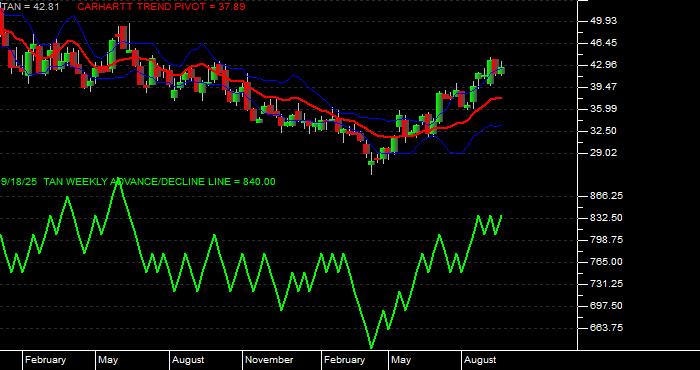
Task: Click the 765.00 indicator axis value
Action: (x=605, y=262)
